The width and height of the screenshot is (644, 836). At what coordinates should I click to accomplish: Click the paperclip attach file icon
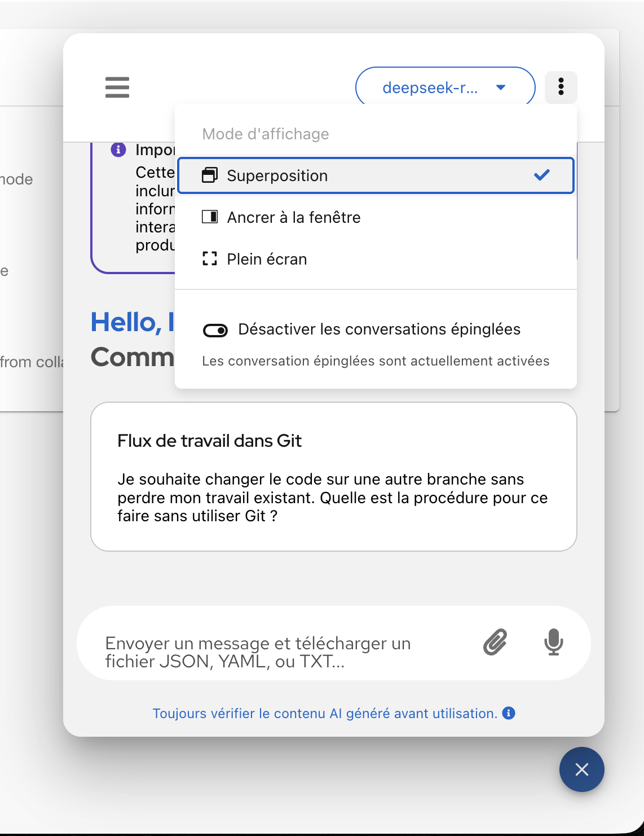(495, 643)
